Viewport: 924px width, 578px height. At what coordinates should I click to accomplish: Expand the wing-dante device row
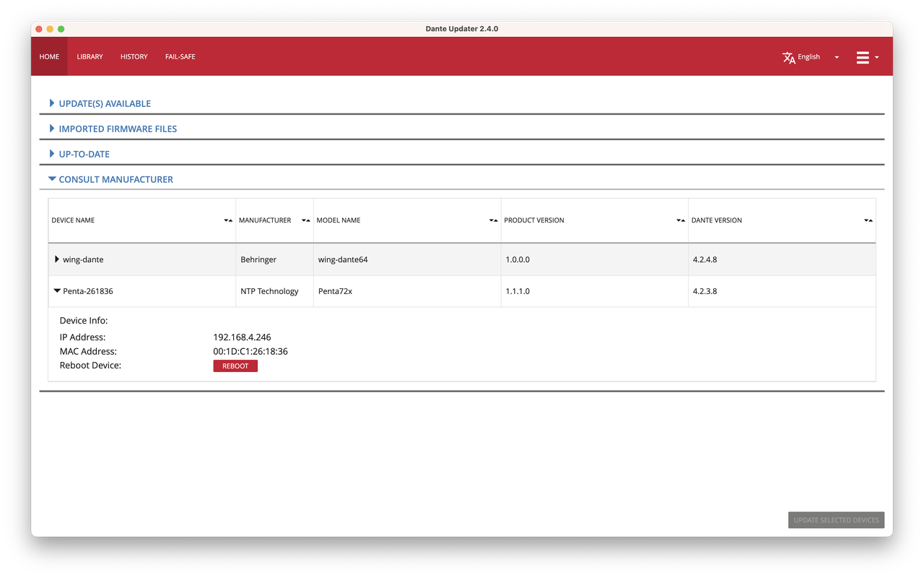[x=57, y=259]
